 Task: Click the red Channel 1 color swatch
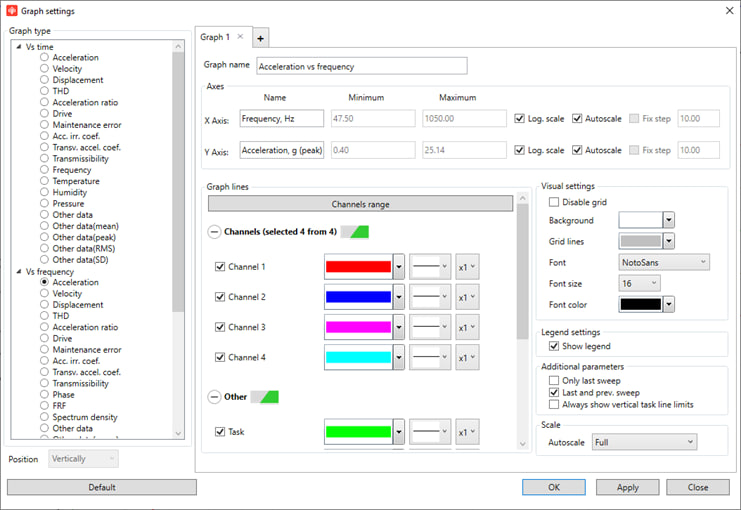(358, 267)
